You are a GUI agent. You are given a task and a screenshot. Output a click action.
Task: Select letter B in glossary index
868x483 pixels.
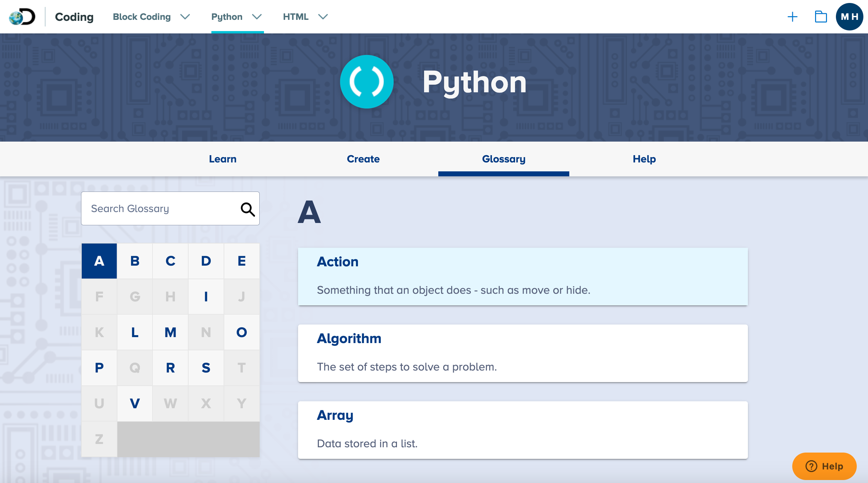tap(135, 261)
